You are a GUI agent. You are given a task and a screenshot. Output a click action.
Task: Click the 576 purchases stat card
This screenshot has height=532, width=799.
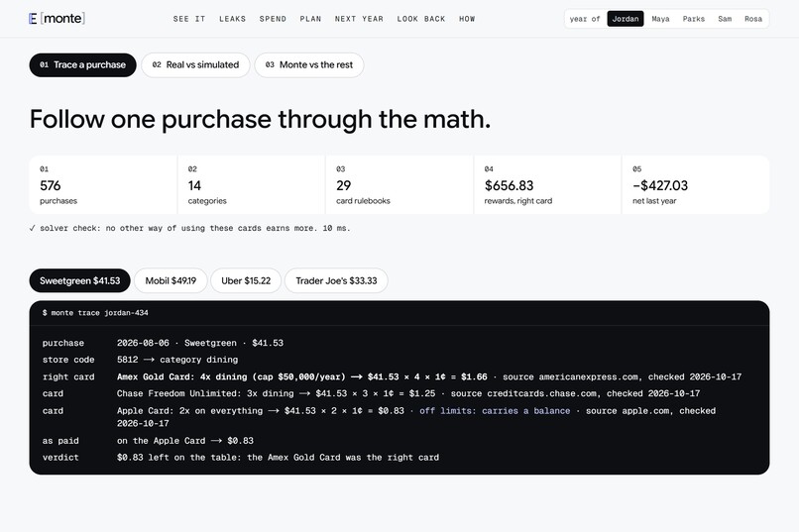(103, 185)
